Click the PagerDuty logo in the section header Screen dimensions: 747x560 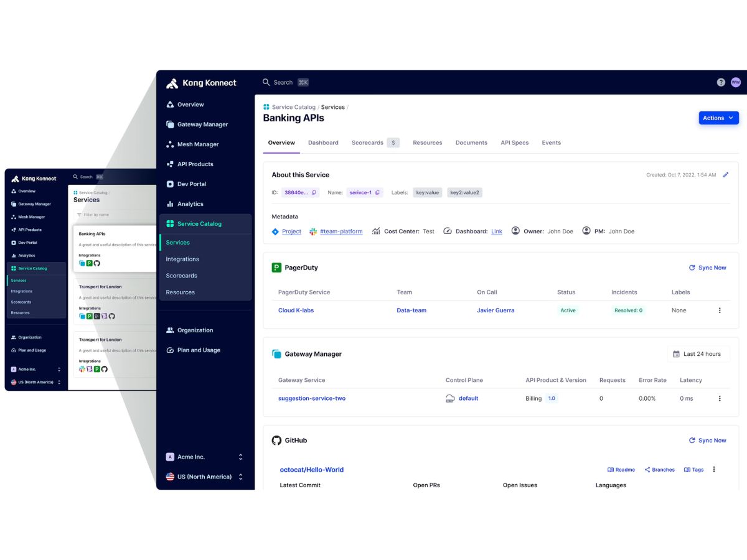click(276, 268)
